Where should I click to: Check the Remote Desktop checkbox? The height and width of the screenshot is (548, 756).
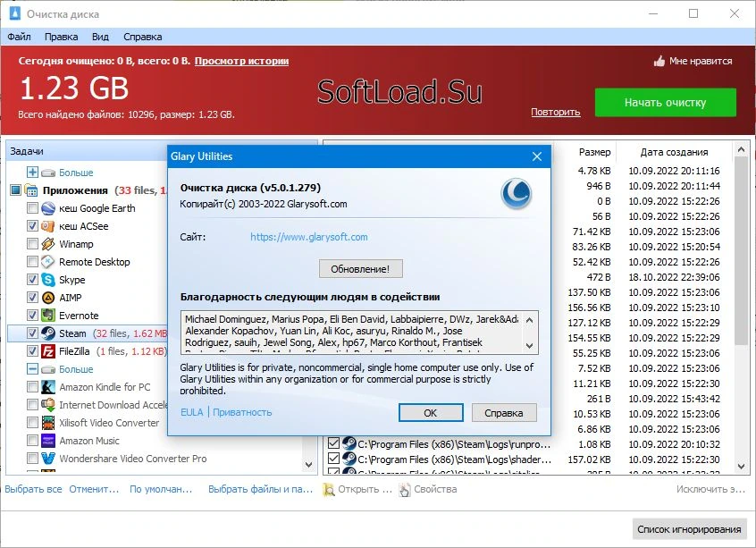pyautogui.click(x=32, y=262)
